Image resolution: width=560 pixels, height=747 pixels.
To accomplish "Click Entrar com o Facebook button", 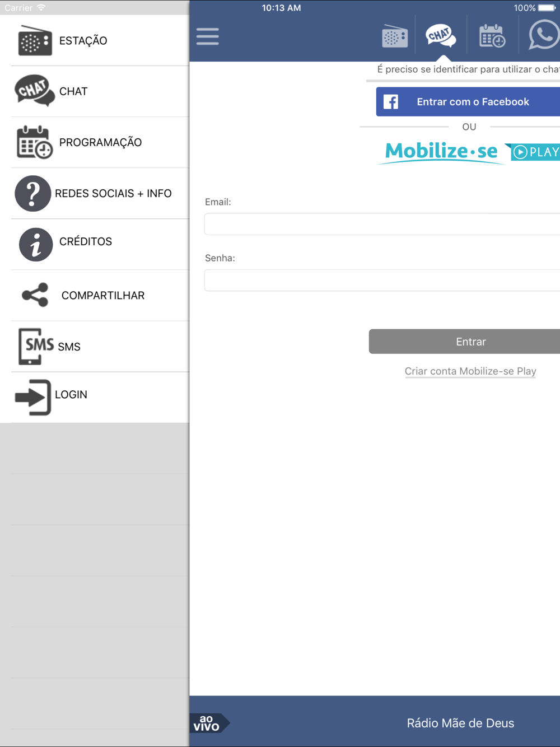I will pos(468,102).
